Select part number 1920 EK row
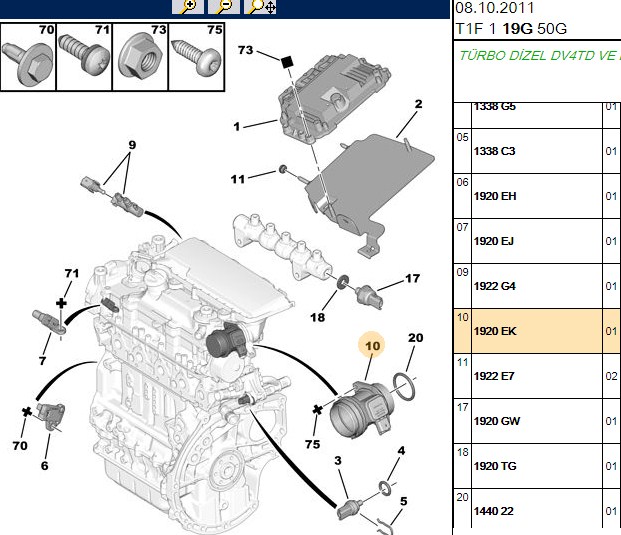The image size is (621, 535). click(x=537, y=331)
